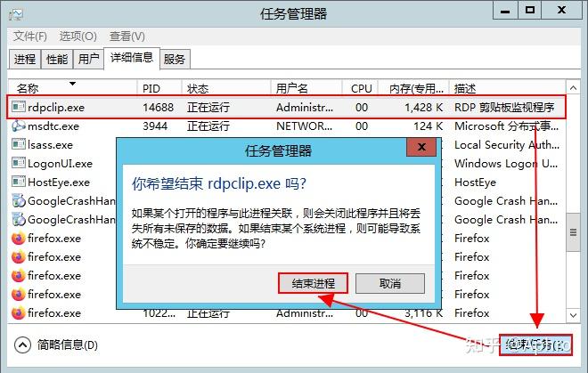Viewport: 588px width, 373px height.
Task: Open the 查看(V) menu
Action: tap(127, 36)
